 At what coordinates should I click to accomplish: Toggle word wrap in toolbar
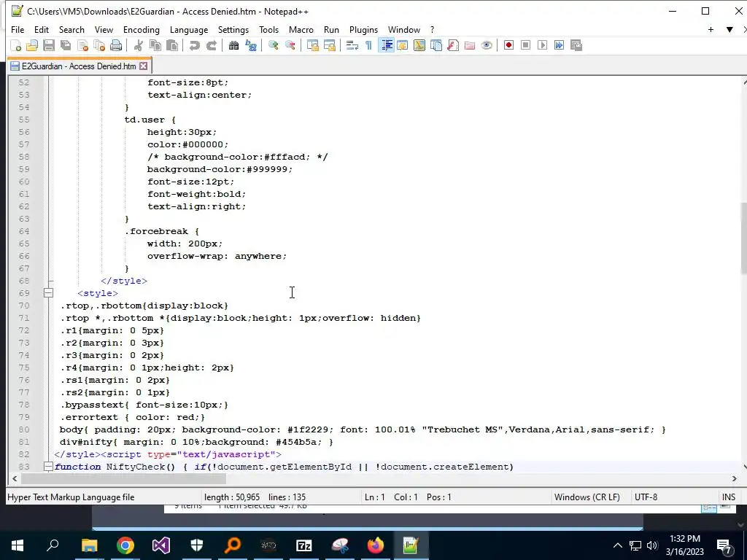[x=352, y=45]
